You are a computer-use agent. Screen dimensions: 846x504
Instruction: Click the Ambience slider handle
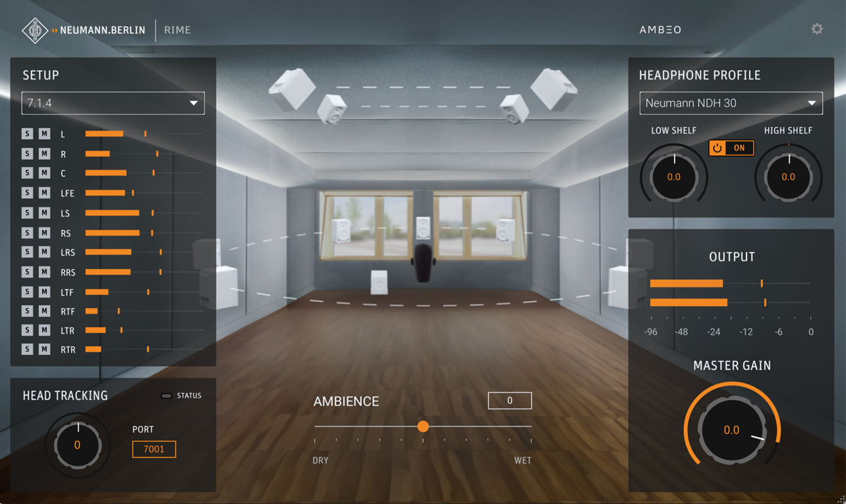click(x=423, y=427)
